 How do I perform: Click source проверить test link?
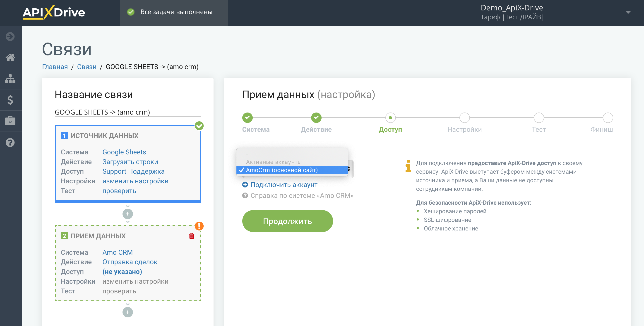(119, 191)
